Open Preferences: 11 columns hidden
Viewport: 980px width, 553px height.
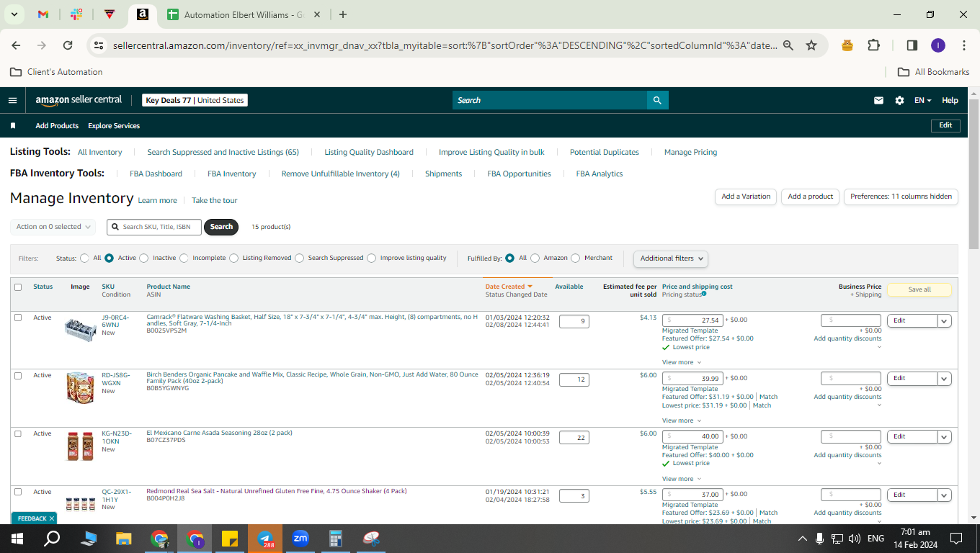901,197
